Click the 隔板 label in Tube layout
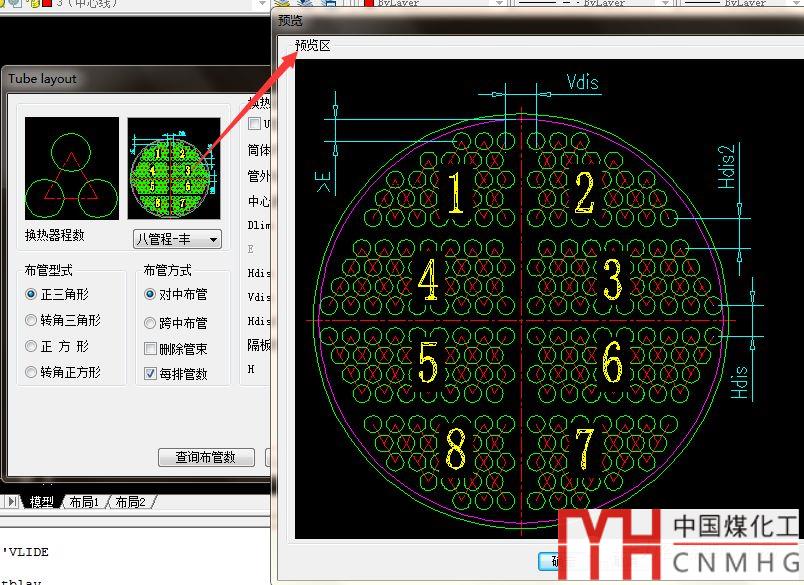This screenshot has height=585, width=804. pos(259,345)
